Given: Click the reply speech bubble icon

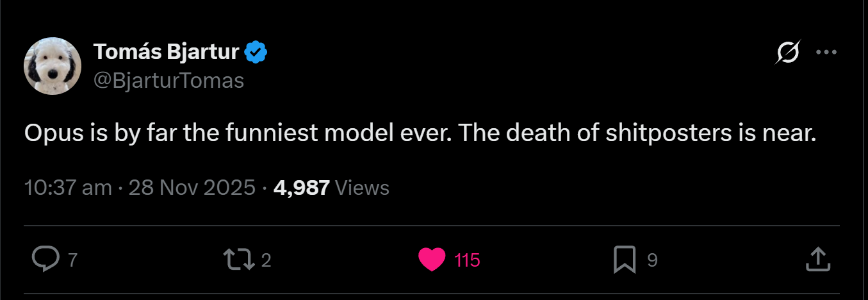Looking at the screenshot, I should pos(45,259).
